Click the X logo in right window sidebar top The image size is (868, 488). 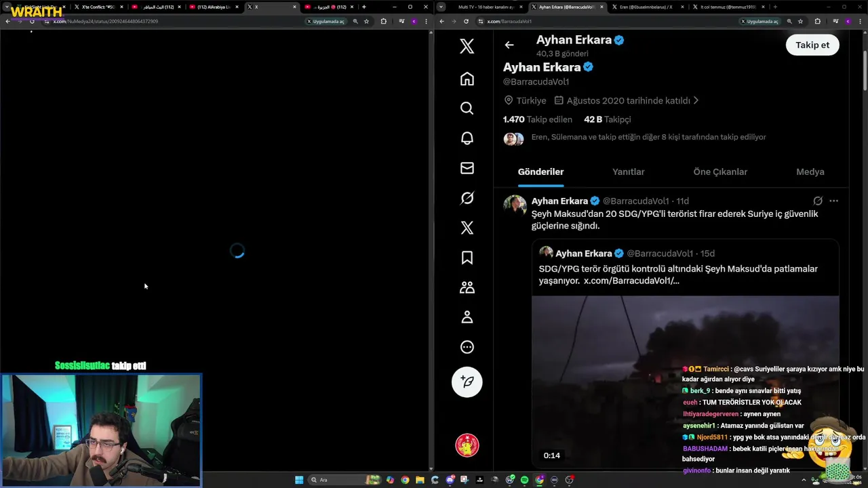467,46
